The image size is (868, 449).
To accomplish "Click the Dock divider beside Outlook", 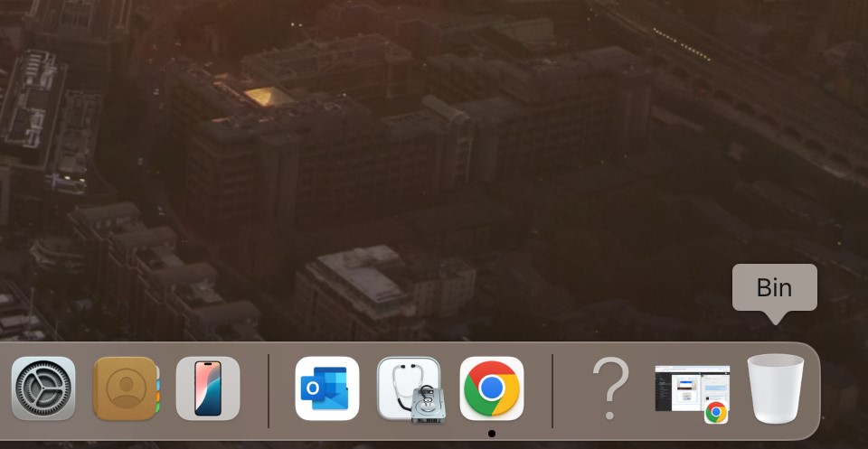I will point(269,390).
